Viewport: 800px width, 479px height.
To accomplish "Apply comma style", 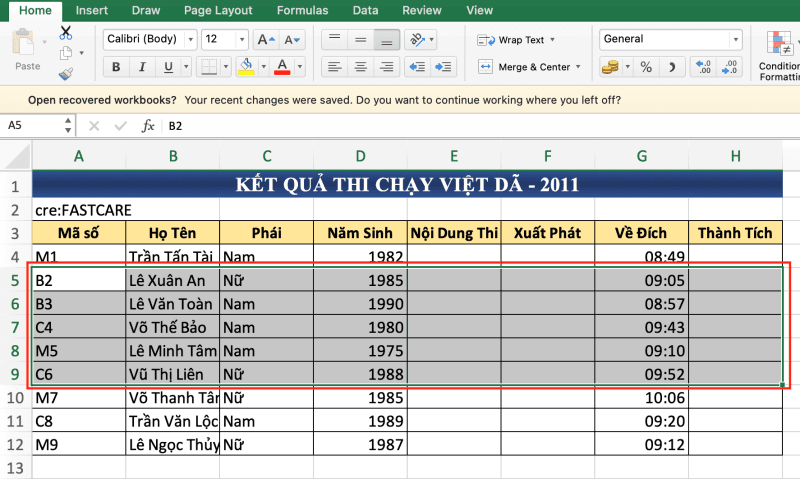I will pos(672,67).
